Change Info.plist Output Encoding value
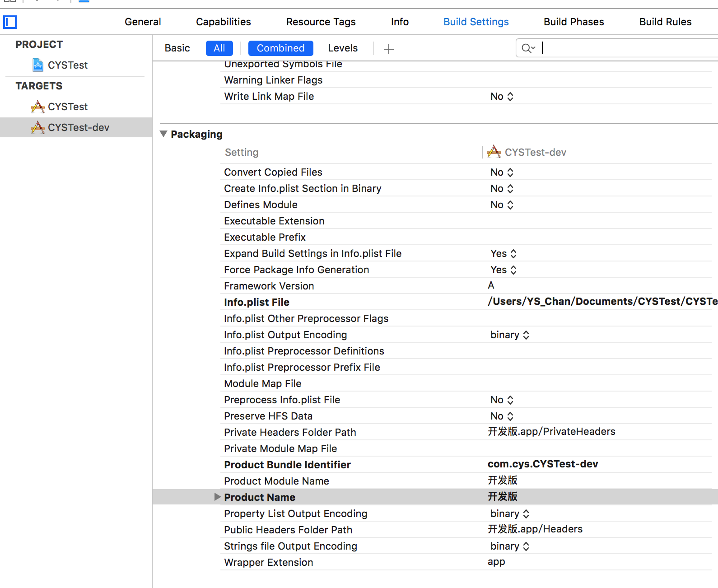 [510, 335]
